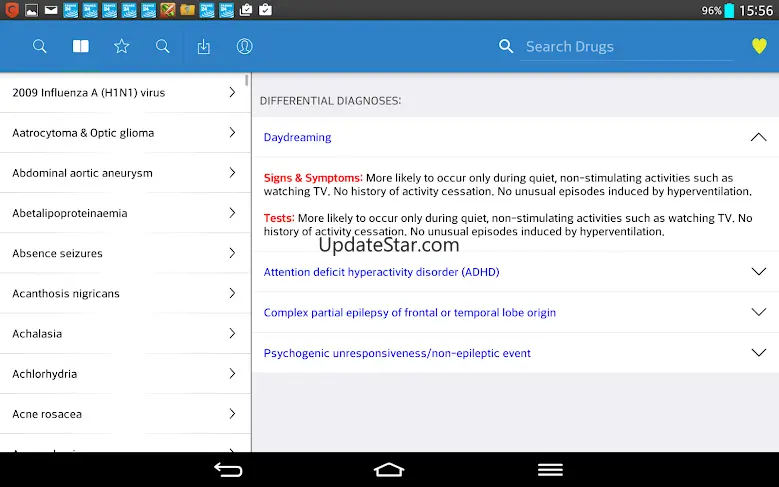Open the fruit game notification icon
Viewport: 779px width, 487px height.
pos(168,9)
